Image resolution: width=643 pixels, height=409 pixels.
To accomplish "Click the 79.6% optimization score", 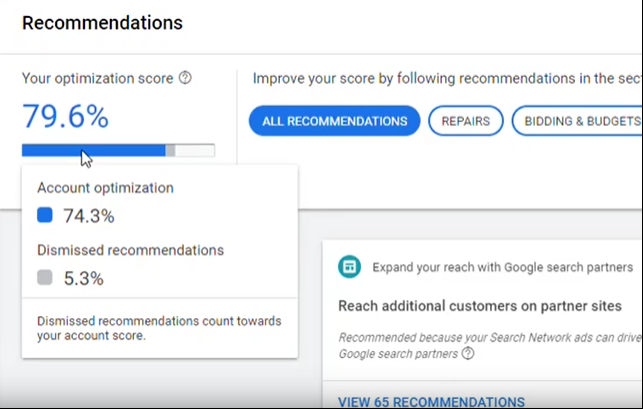I will (66, 117).
